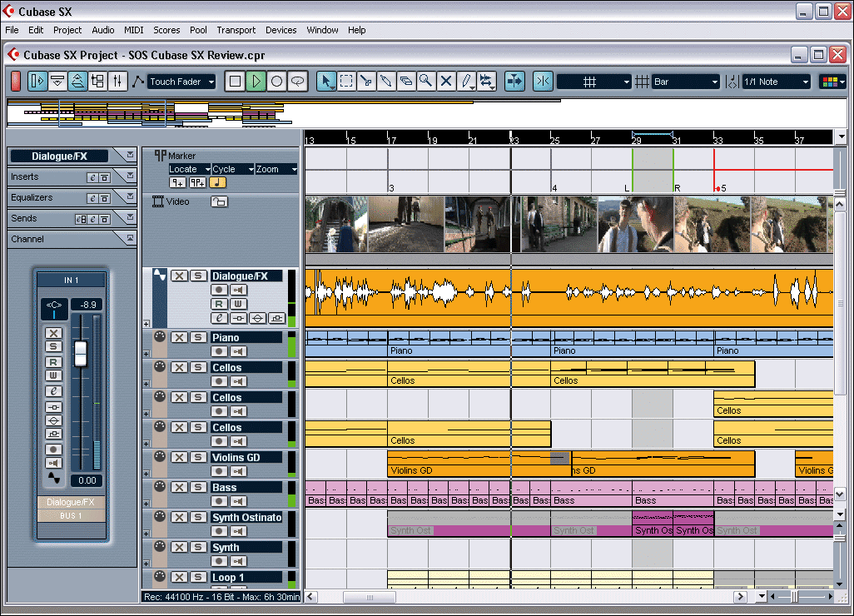Image resolution: width=854 pixels, height=616 pixels.
Task: Click the Channel inspector section title
Action: pos(27,239)
